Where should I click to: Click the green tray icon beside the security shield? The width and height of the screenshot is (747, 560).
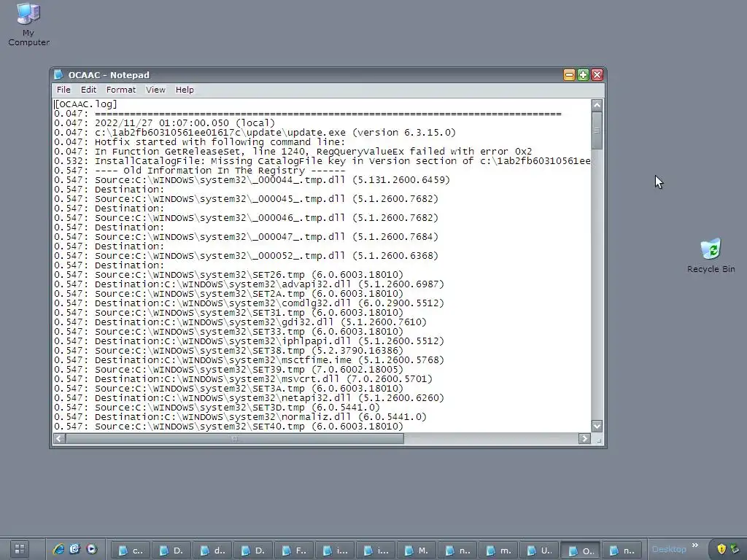[735, 549]
